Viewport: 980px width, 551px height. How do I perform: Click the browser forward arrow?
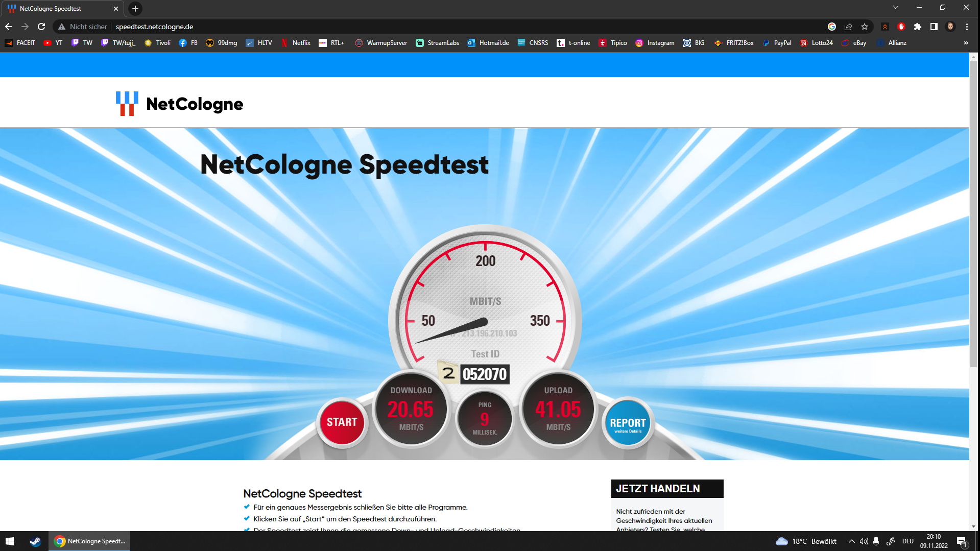click(25, 27)
